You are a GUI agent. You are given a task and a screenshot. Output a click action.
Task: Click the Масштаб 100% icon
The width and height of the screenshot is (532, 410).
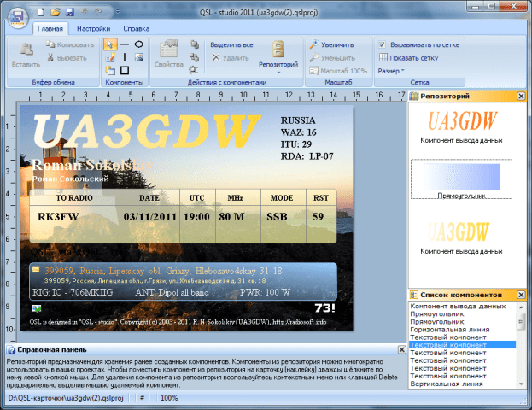(314, 71)
